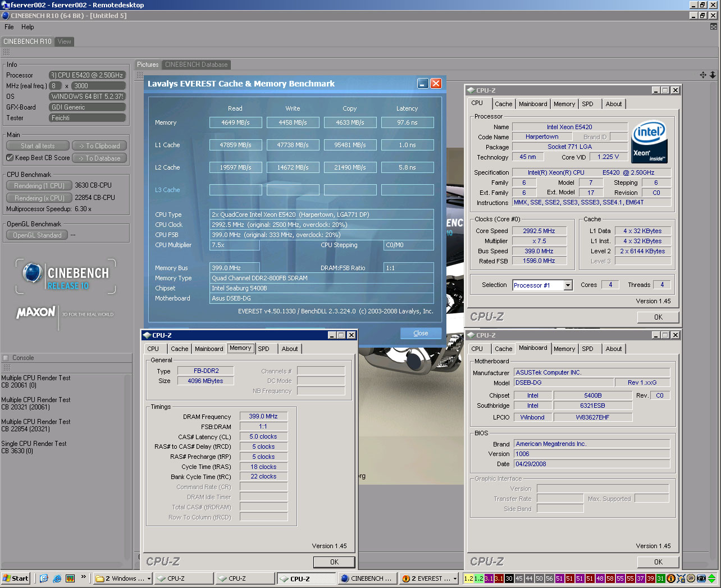Open the Processor #1 selection dropdown

[x=568, y=285]
